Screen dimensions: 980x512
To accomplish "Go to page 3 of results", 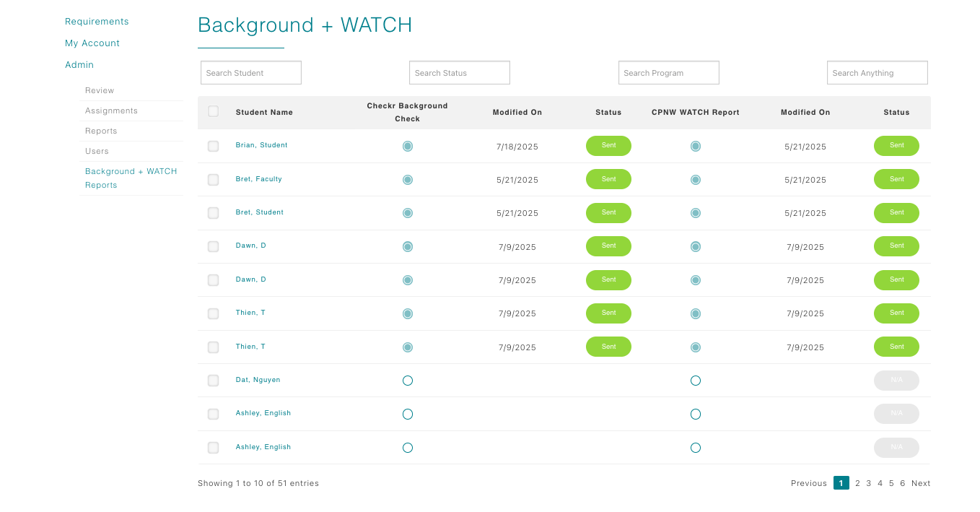I will [x=869, y=483].
